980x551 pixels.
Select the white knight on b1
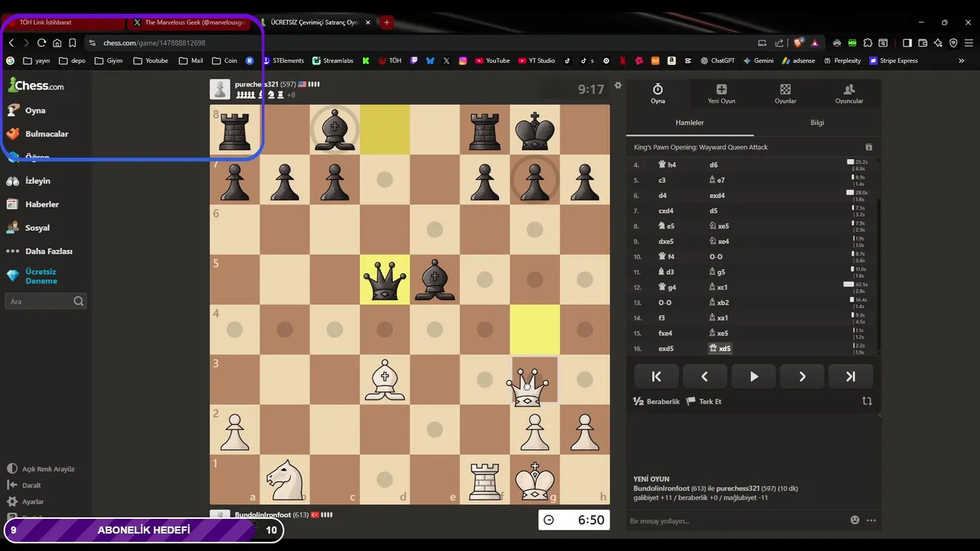pyautogui.click(x=285, y=480)
